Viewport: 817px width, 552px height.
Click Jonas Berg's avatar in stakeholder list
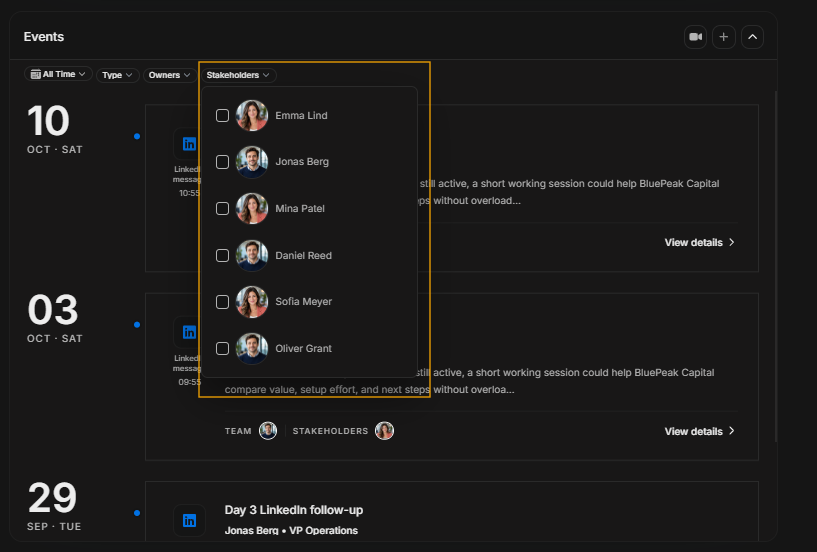coord(252,162)
